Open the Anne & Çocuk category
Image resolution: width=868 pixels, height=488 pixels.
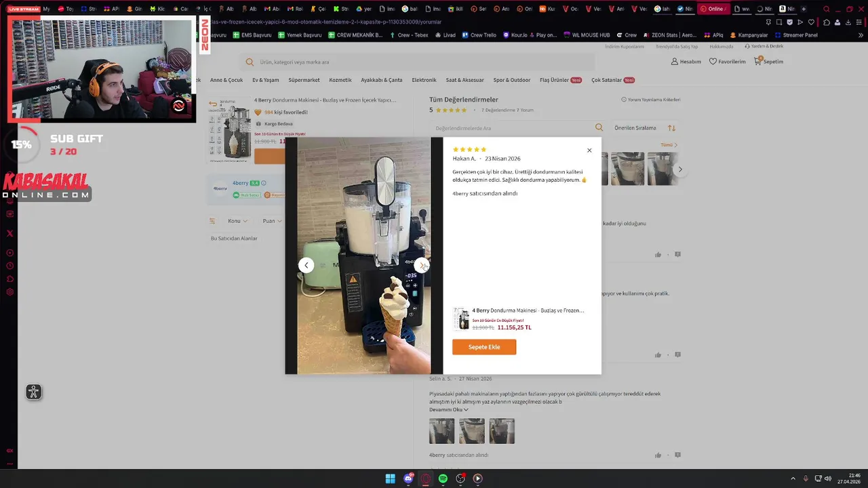tap(226, 80)
